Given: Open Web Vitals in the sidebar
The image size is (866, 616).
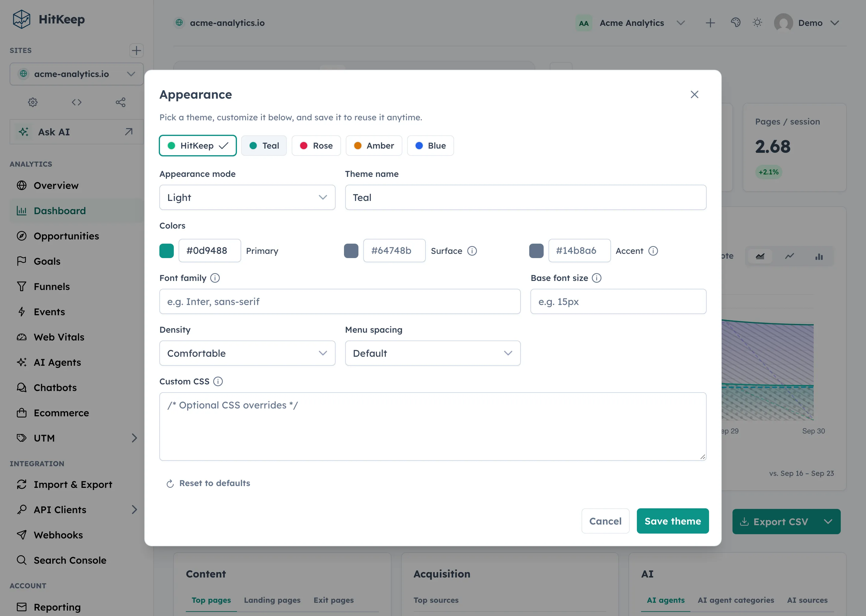Looking at the screenshot, I should [x=77, y=337].
